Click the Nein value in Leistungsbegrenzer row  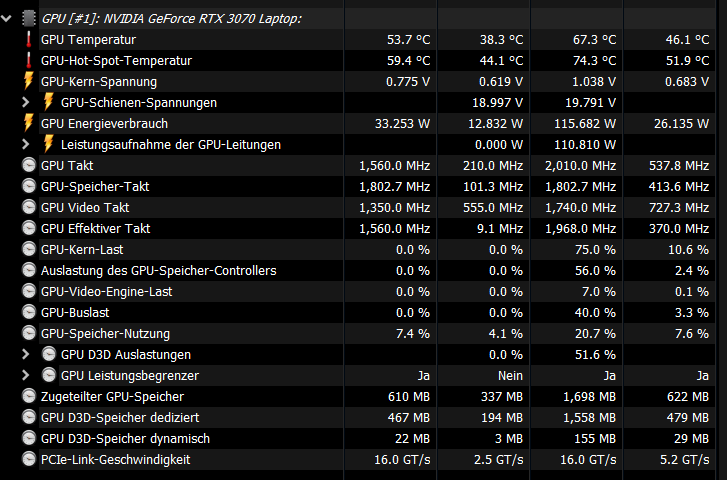click(x=510, y=376)
